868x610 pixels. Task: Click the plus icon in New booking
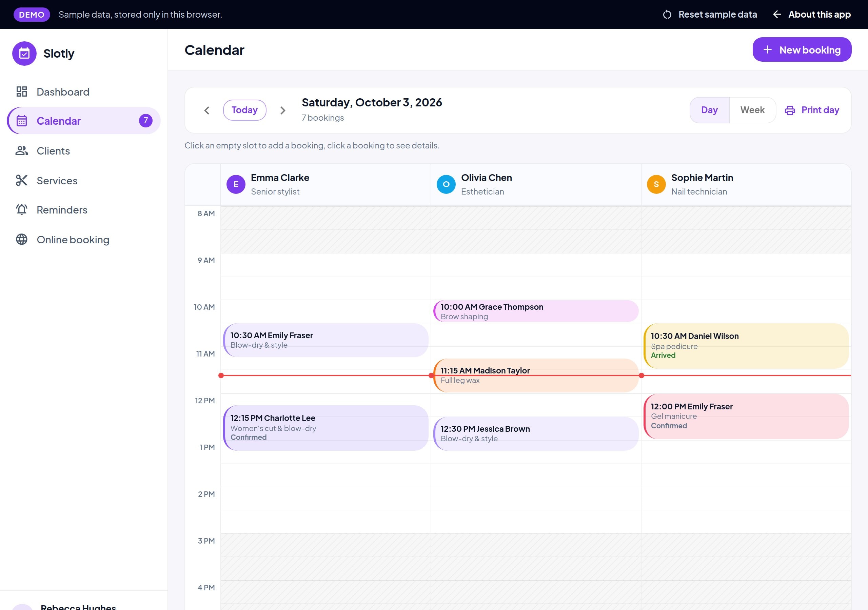767,49
